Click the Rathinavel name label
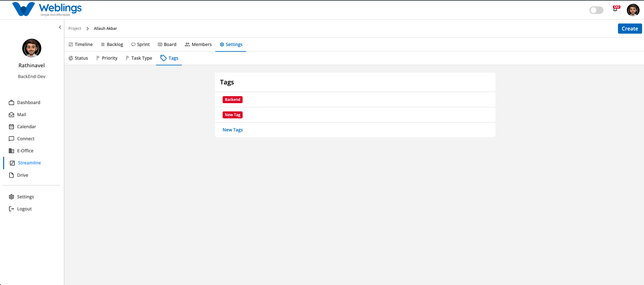Viewport: 644px width, 285px height. [x=32, y=65]
